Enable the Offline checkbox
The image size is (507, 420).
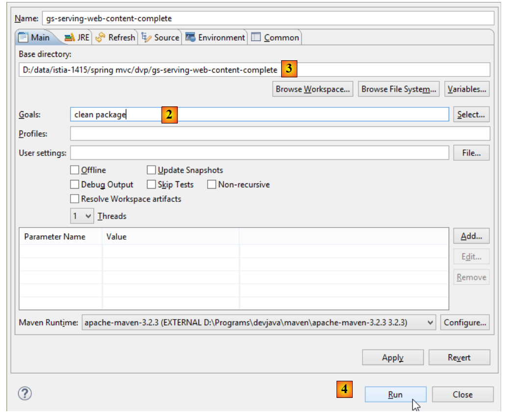74,170
